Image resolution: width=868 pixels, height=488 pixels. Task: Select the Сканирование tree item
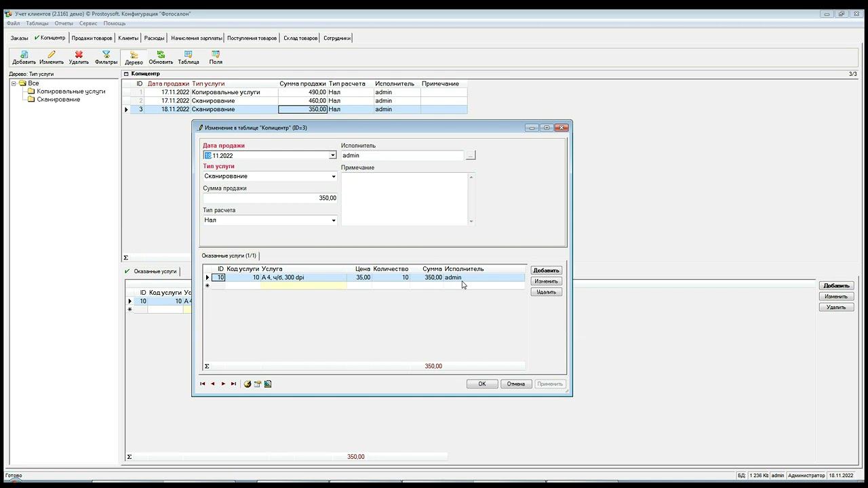(x=58, y=100)
